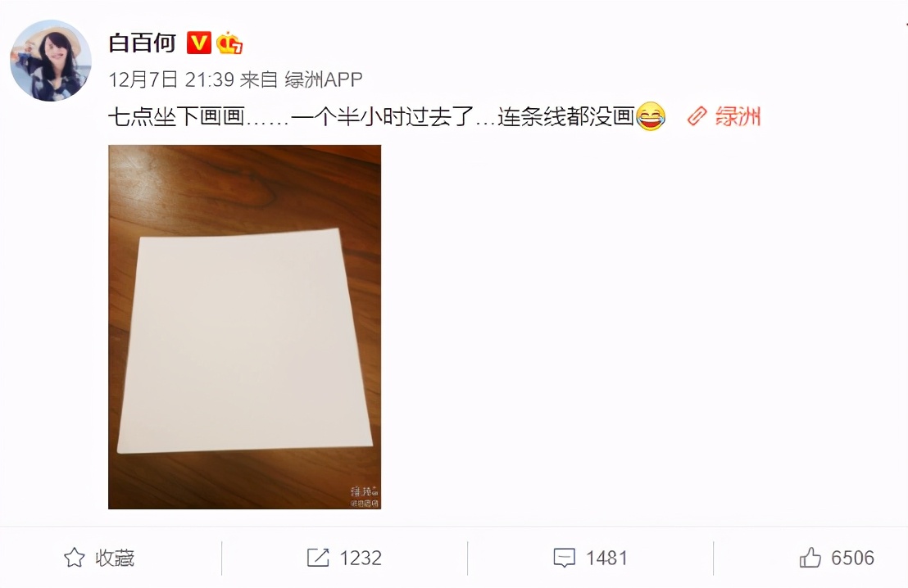
Task: Click the 收藏 label
Action: pyautogui.click(x=115, y=558)
